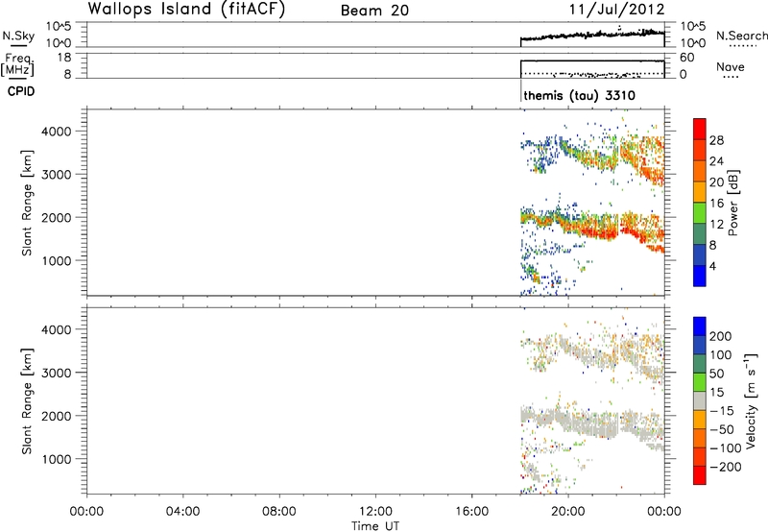Image resolution: width=768 pixels, height=532 pixels.
Task: Pick the orange 20-24 dB Power colorbar segment
Action: pos(700,172)
